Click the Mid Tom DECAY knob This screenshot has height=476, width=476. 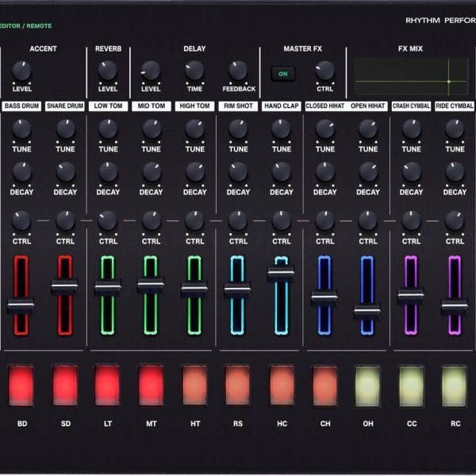point(152,172)
